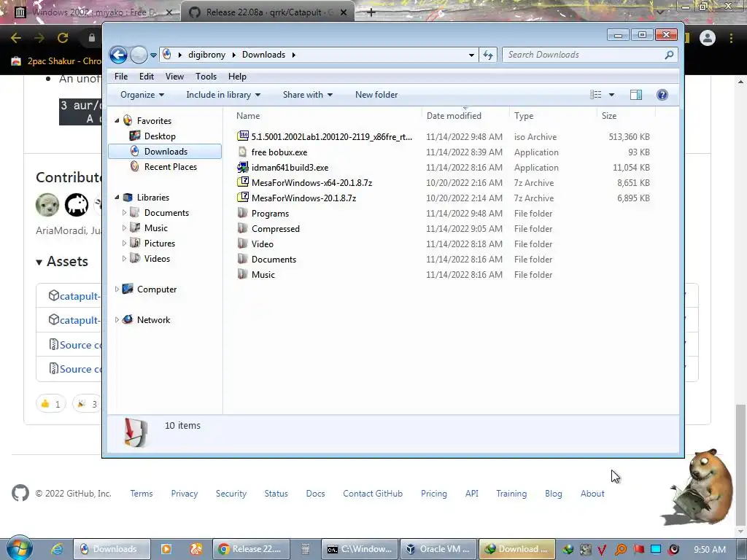747x560 pixels.
Task: Select the MesaForWindows-20.1.8.7z archive icon
Action: [x=243, y=198]
